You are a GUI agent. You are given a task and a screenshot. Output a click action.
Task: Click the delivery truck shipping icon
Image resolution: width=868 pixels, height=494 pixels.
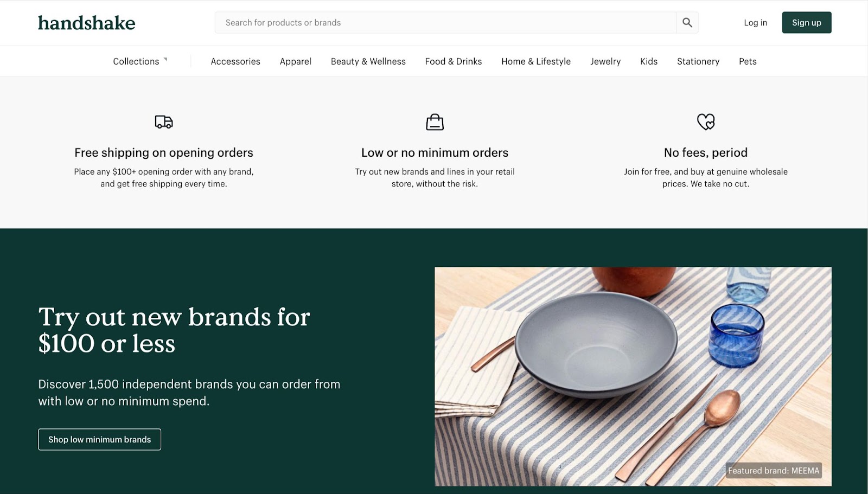click(x=164, y=122)
